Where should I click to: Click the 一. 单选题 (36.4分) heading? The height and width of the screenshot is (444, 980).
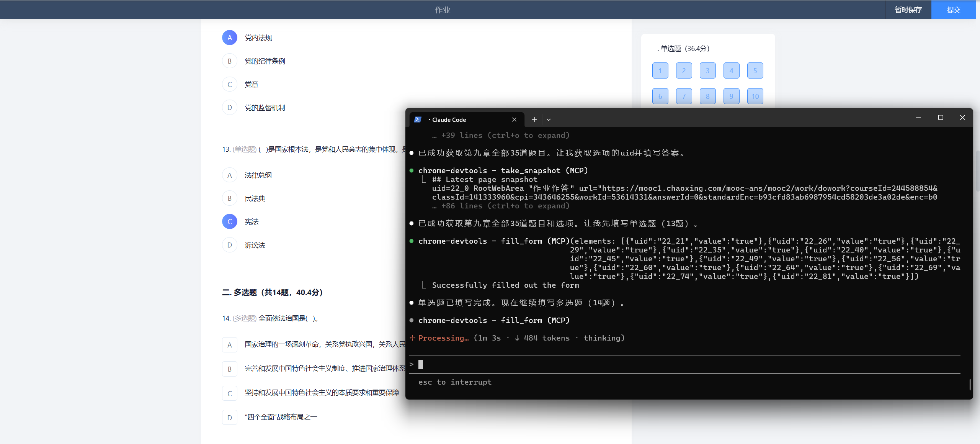(680, 49)
